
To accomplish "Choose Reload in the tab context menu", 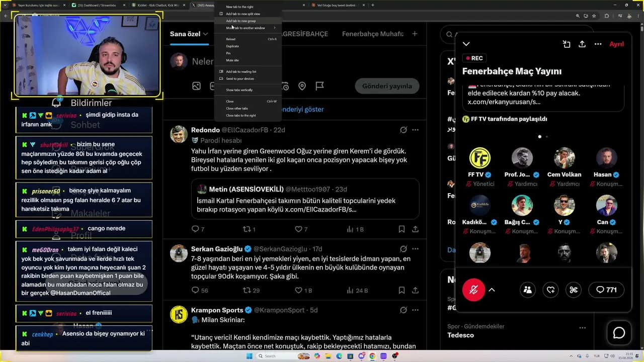I will click(x=247, y=39).
